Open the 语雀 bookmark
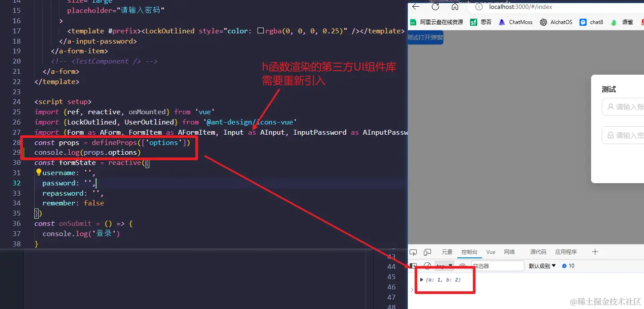644x309 pixels. coord(622,22)
